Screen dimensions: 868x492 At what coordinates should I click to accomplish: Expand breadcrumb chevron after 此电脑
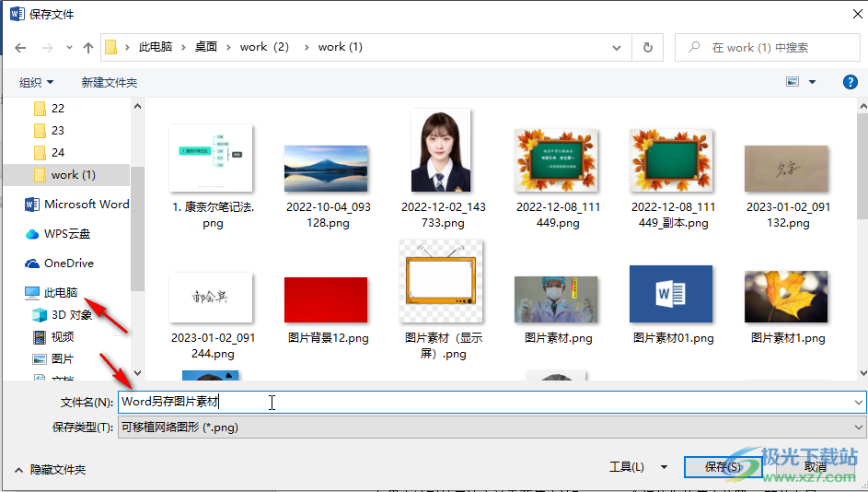tap(182, 48)
